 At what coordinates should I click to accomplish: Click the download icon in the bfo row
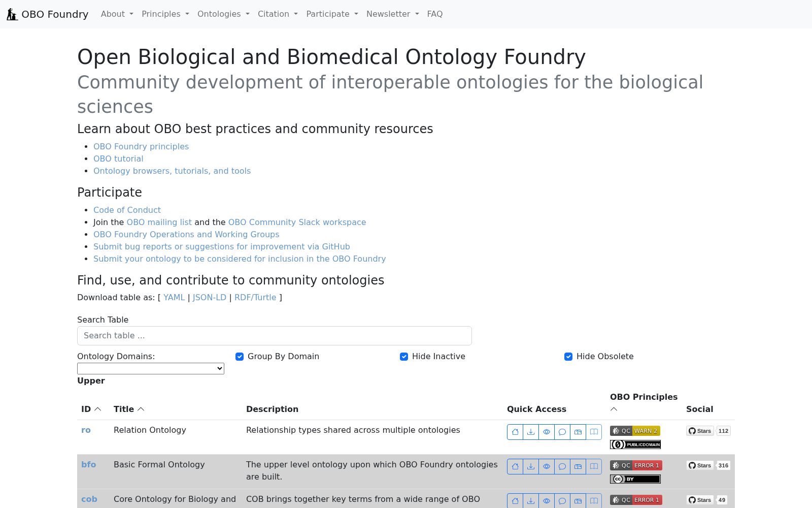tap(531, 466)
